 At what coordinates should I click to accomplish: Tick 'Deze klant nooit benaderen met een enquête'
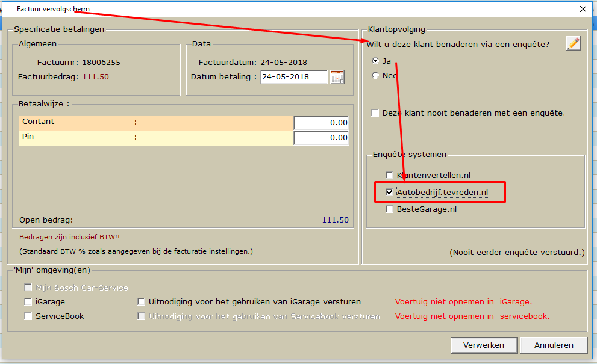click(x=375, y=113)
